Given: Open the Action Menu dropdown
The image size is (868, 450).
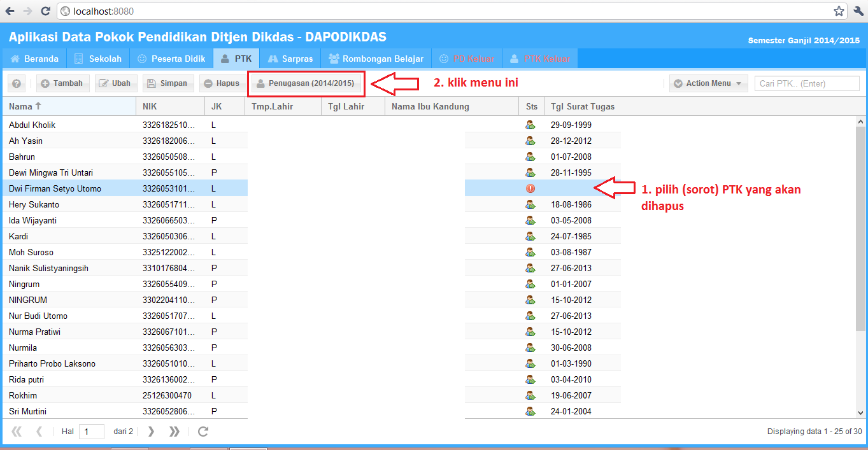Looking at the screenshot, I should point(708,83).
